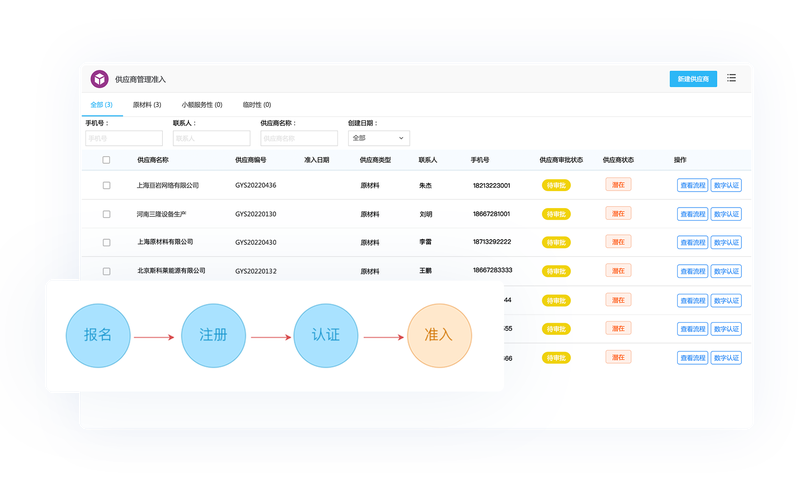Screen dimensions: 800x484
Task: Click 查看流程 for 上海原材料有限公司
Action: pyautogui.click(x=693, y=242)
